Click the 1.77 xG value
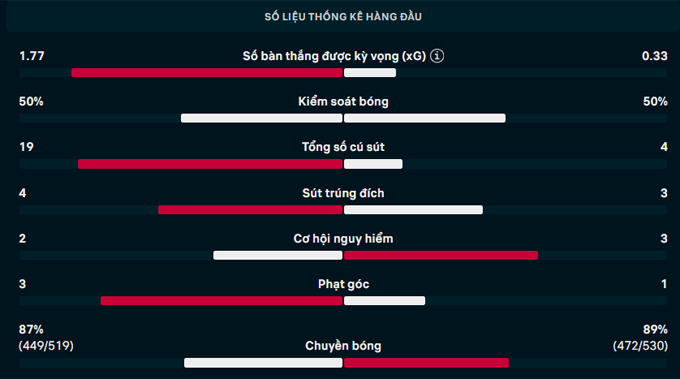680x379 pixels. pos(32,56)
